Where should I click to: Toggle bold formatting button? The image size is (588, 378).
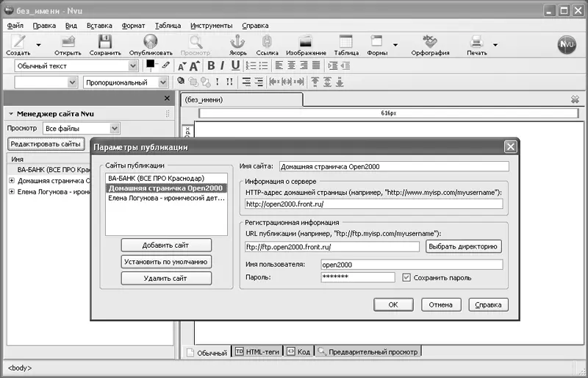click(x=211, y=65)
